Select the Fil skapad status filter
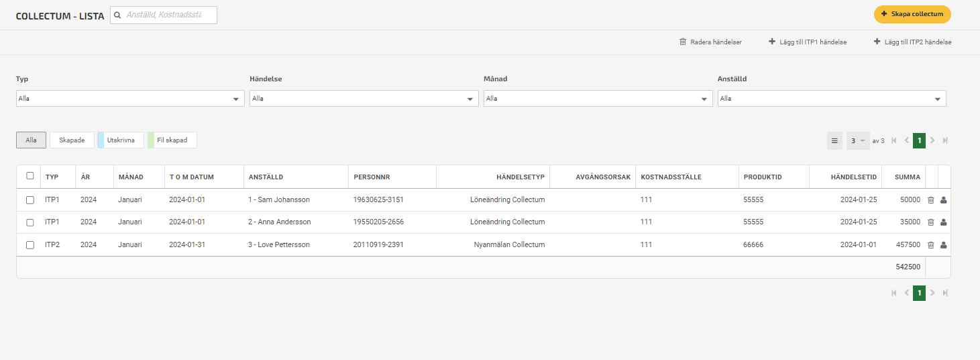 [172, 140]
